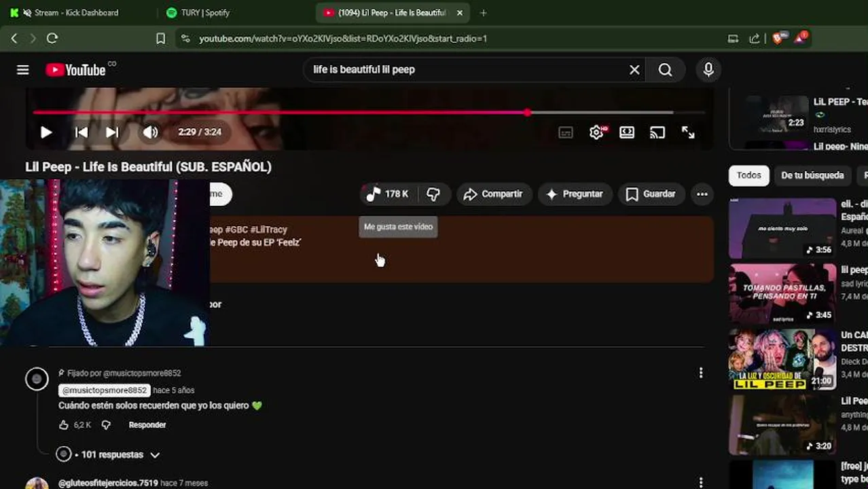The width and height of the screenshot is (868, 489).
Task: Select the De tu búsqueda chip
Action: click(812, 175)
